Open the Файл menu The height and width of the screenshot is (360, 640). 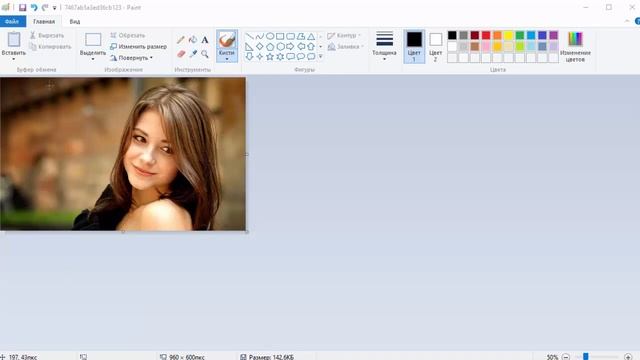click(x=12, y=21)
